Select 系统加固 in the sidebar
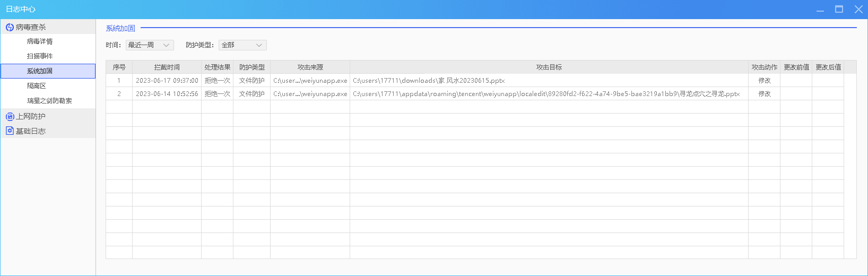The image size is (868, 276). click(48, 71)
